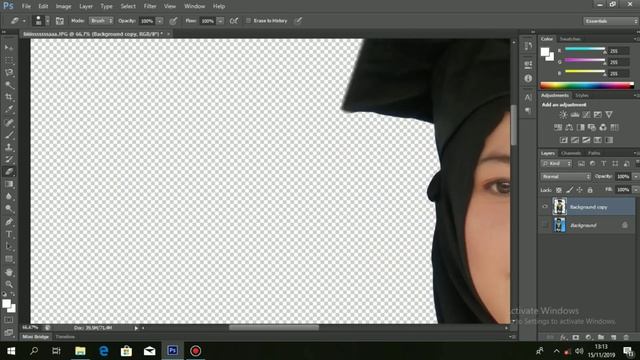
Task: Select the Zoom tool
Action: (9, 284)
